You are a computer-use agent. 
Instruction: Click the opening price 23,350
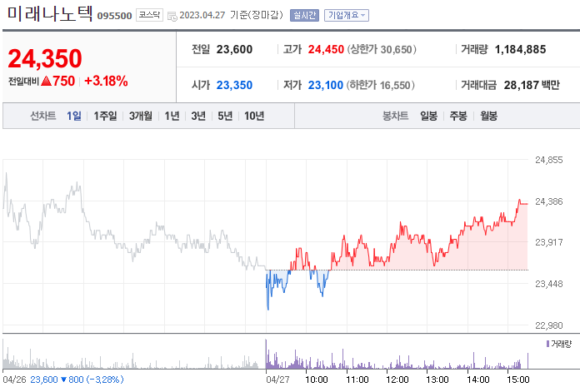[x=234, y=85]
